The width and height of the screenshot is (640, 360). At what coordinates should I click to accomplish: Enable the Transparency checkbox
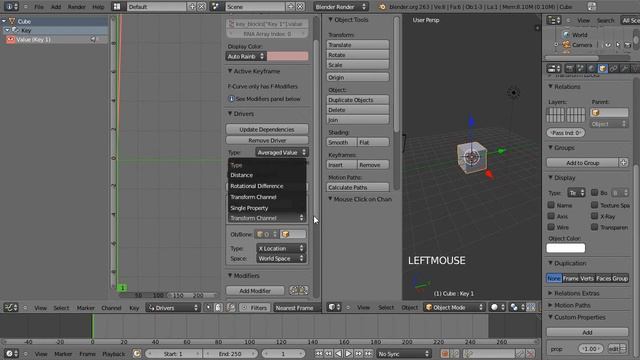(x=594, y=227)
